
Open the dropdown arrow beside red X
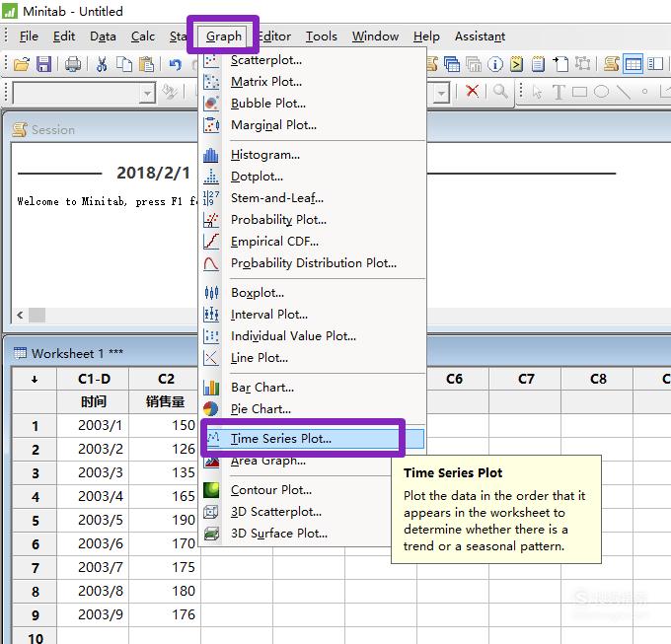[x=441, y=93]
